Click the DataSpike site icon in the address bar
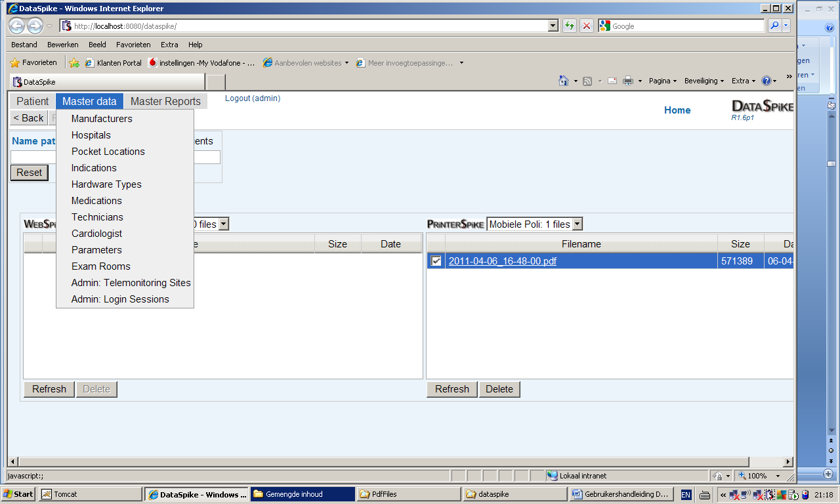Viewport: 840px width, 504px height. tap(67, 26)
